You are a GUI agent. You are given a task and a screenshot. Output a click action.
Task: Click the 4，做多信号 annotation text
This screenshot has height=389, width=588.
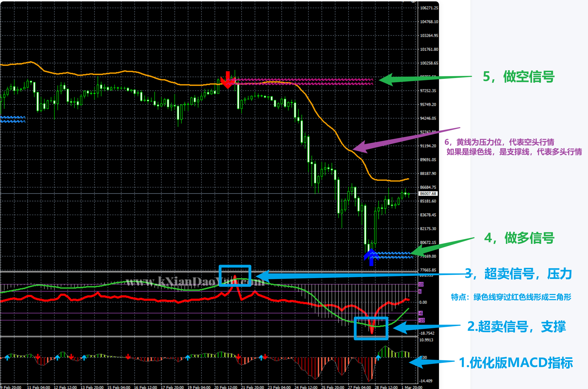(519, 238)
